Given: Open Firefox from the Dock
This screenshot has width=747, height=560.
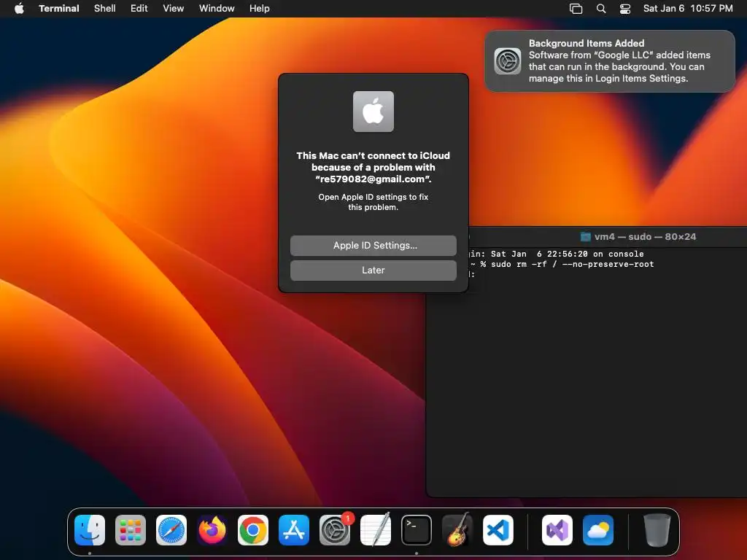Looking at the screenshot, I should 212,530.
